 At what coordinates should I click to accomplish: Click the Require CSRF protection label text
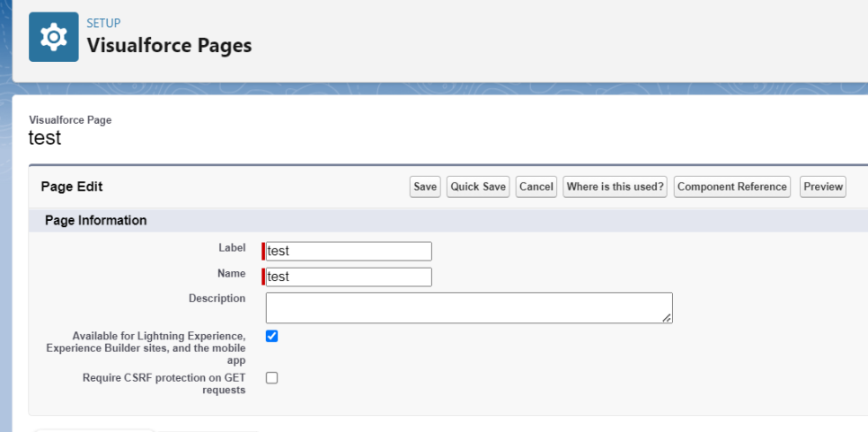pyautogui.click(x=164, y=384)
